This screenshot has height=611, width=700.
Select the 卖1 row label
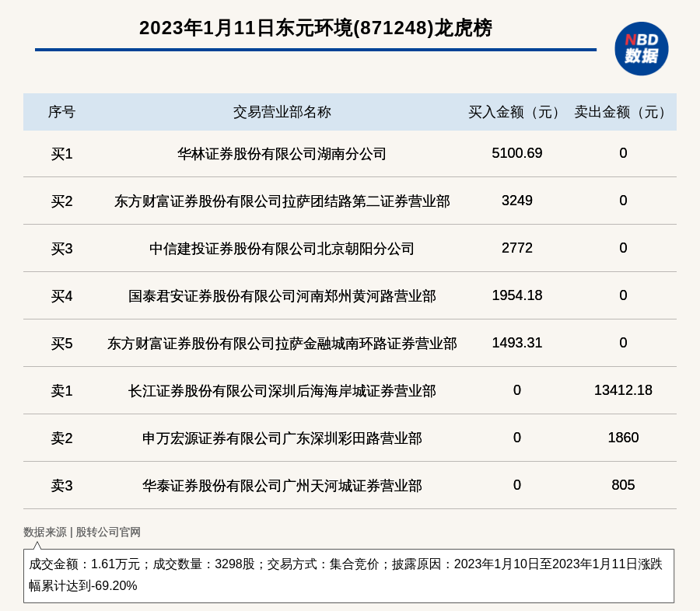click(x=61, y=391)
